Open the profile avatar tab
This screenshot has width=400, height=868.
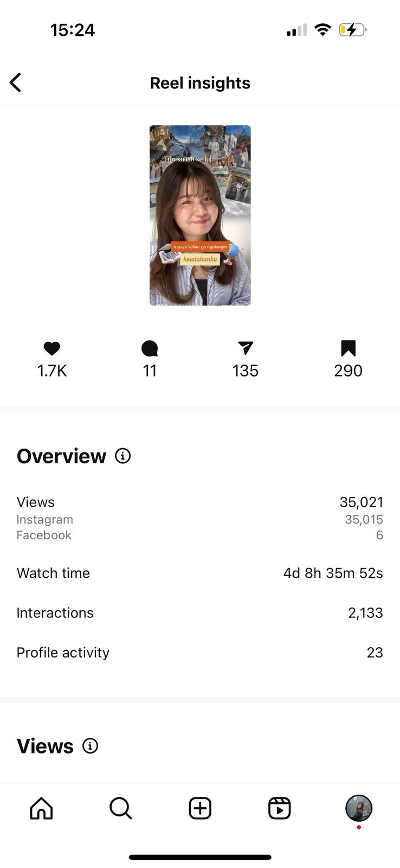pyautogui.click(x=359, y=808)
